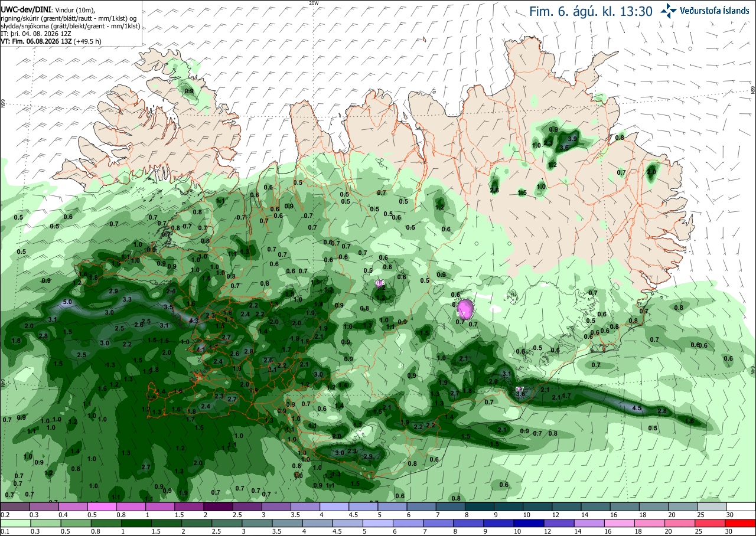Click the 3.3 precipitation value west of Iceland
Screen dimensions: 756x536
click(x=127, y=300)
